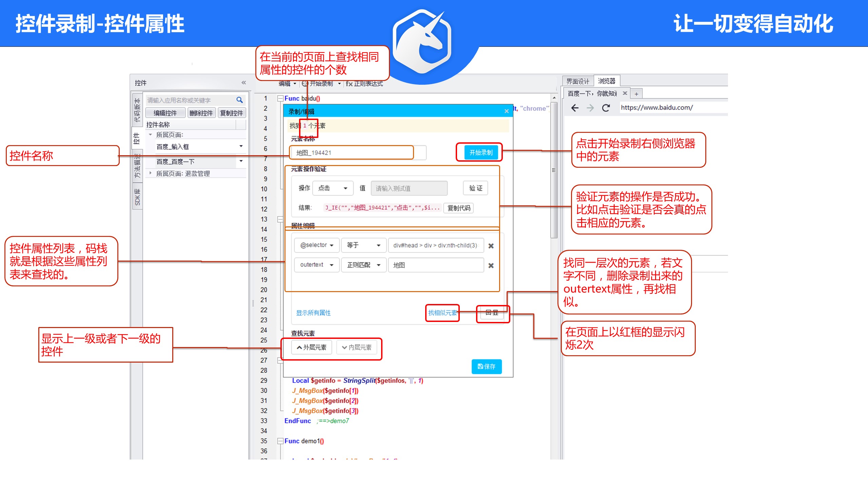Click the browser forward arrow
This screenshot has width=868, height=488.
[590, 108]
